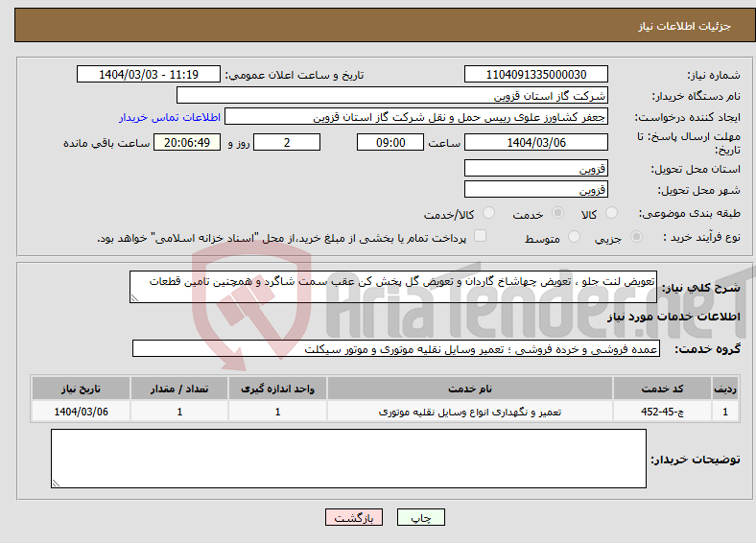This screenshot has height=543, width=756.
Task: Select the کالا radio button
Action: point(611,213)
